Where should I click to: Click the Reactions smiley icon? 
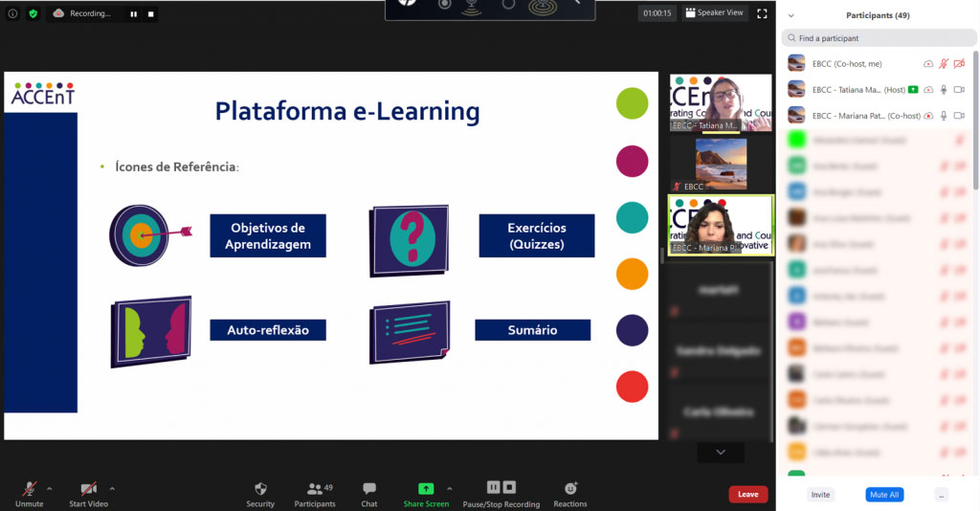click(570, 489)
